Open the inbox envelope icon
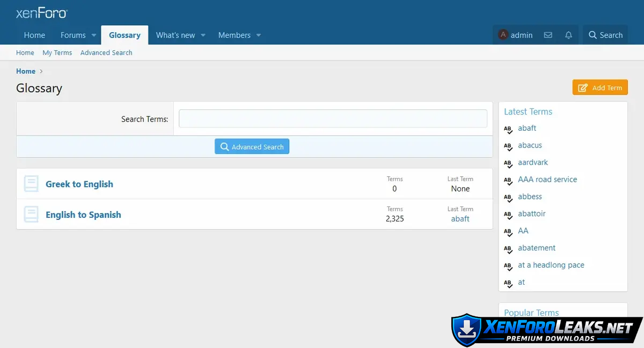 (x=548, y=35)
